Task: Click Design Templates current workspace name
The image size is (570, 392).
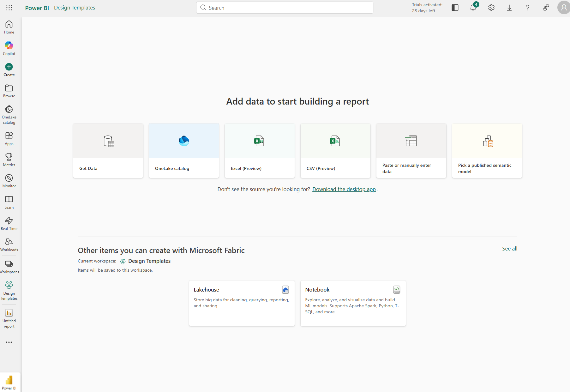Action: pyautogui.click(x=149, y=261)
